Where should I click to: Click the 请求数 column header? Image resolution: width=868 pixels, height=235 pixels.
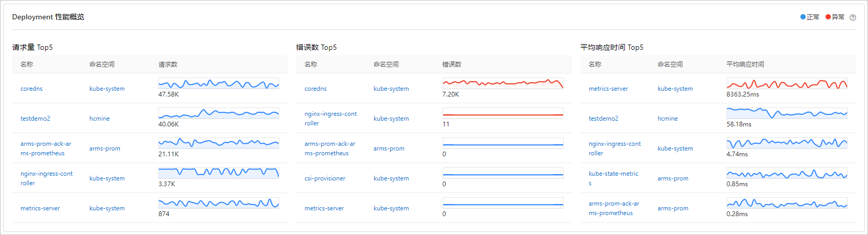(168, 65)
